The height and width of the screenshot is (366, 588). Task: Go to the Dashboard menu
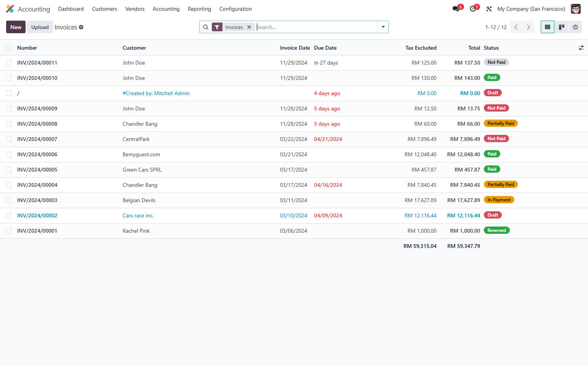[x=71, y=9]
